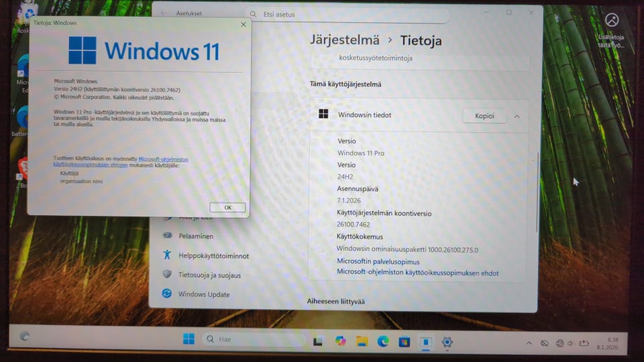
Task: Click the Tietosuoja ja suojaus shield icon
Action: coord(167,274)
